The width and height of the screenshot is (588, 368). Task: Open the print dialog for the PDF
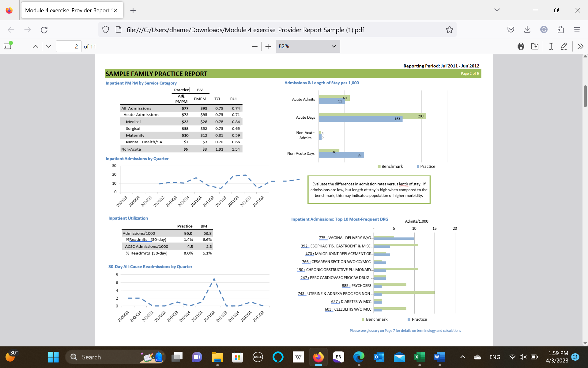521,46
